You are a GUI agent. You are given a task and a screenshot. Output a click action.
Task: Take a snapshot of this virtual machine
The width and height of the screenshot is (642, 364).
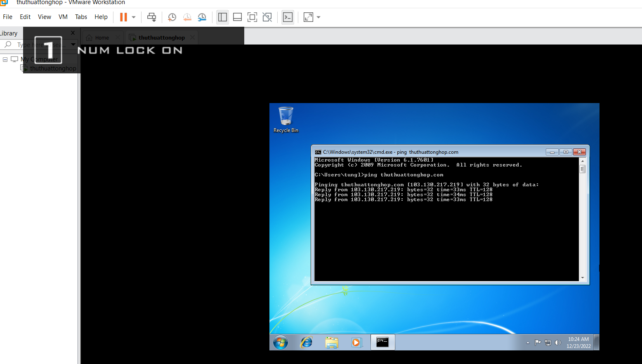172,17
